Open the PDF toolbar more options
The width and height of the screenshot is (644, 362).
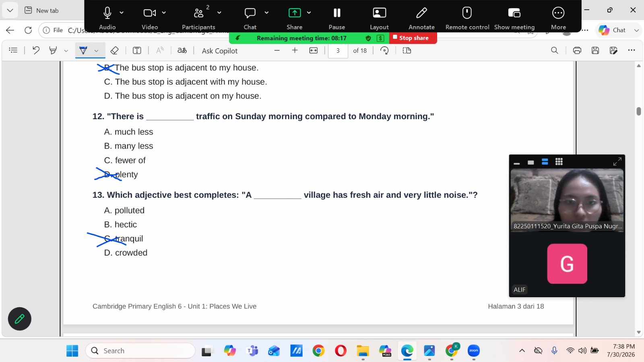(632, 50)
